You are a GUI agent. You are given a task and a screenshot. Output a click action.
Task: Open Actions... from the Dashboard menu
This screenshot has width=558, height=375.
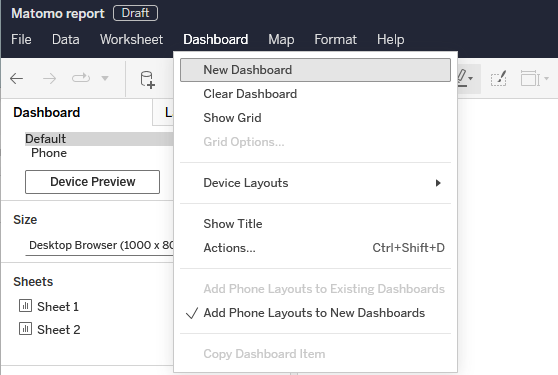coord(315,248)
